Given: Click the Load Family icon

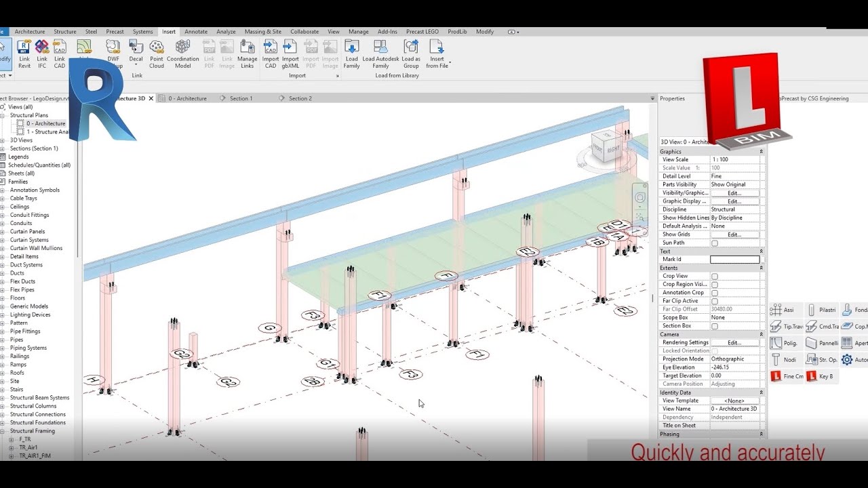Looking at the screenshot, I should 351,54.
